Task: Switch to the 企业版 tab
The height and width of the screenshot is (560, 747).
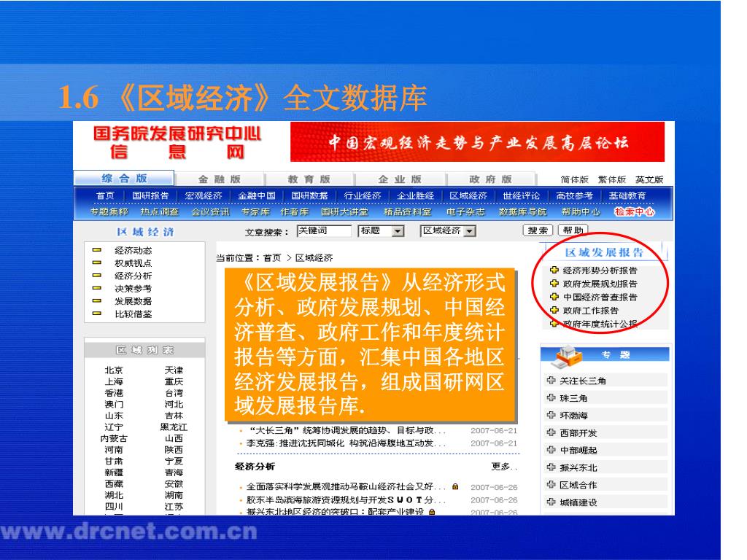Action: [400, 179]
